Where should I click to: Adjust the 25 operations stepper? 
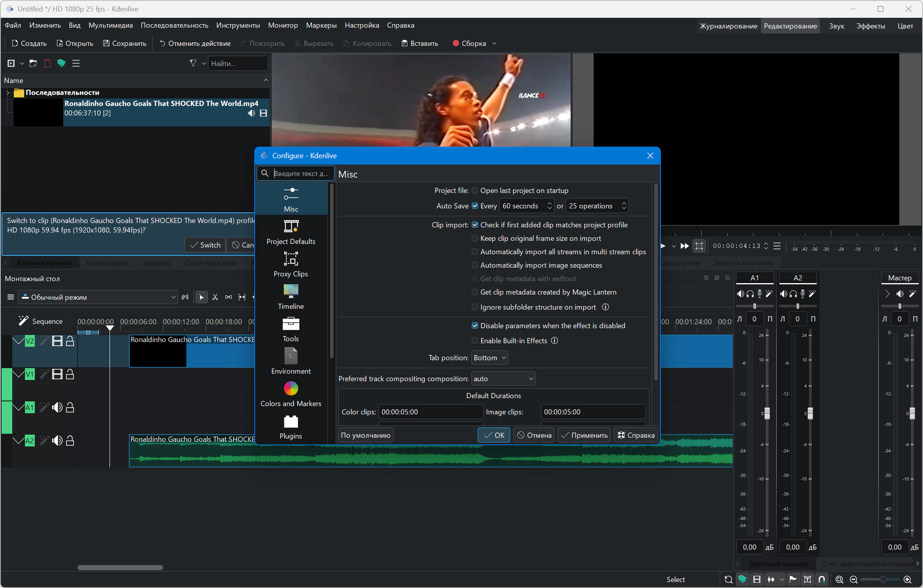[624, 206]
